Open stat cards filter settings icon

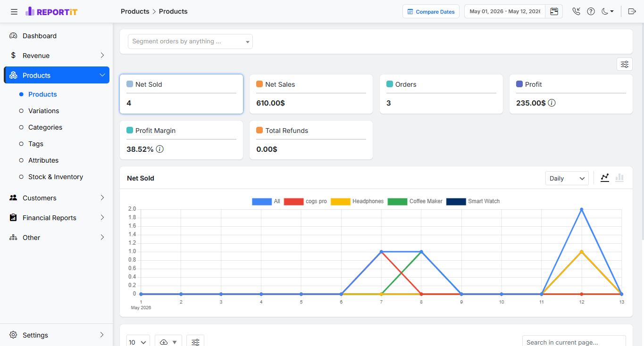(624, 64)
